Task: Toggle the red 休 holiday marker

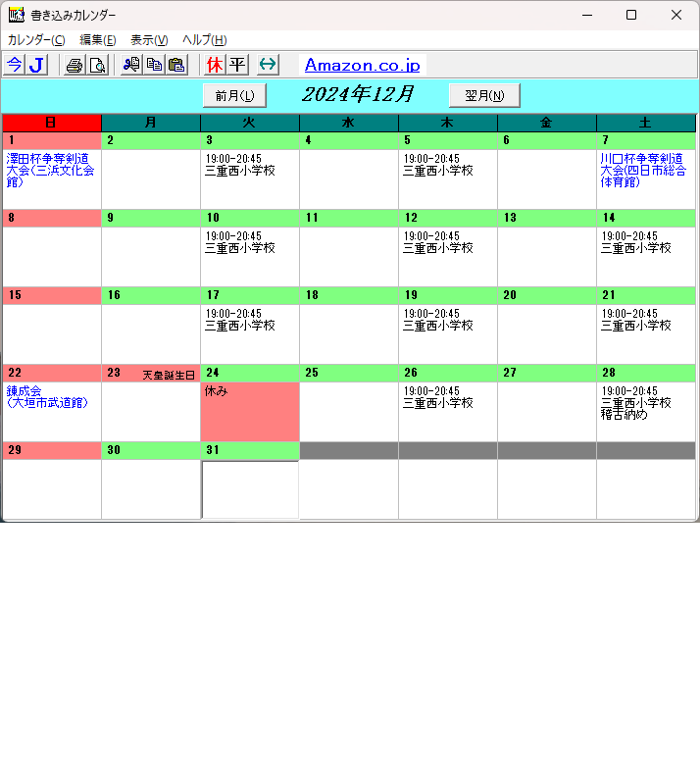Action: click(215, 65)
